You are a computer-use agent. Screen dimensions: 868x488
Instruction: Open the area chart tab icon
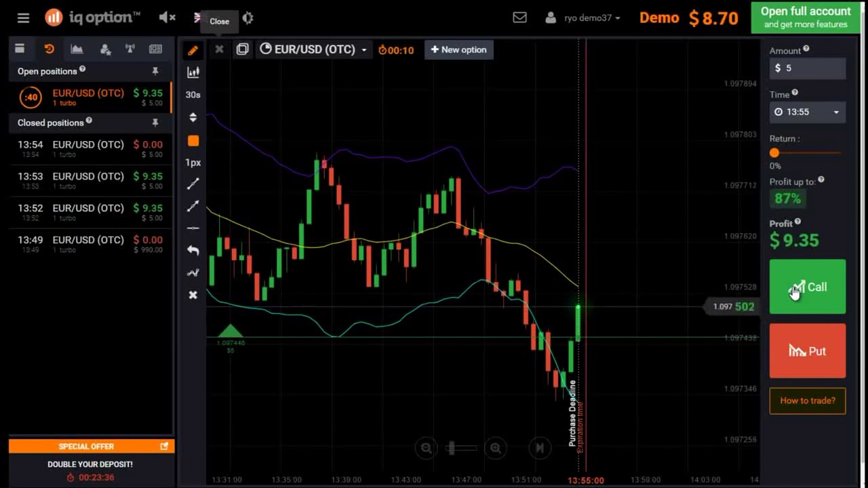pos(77,49)
